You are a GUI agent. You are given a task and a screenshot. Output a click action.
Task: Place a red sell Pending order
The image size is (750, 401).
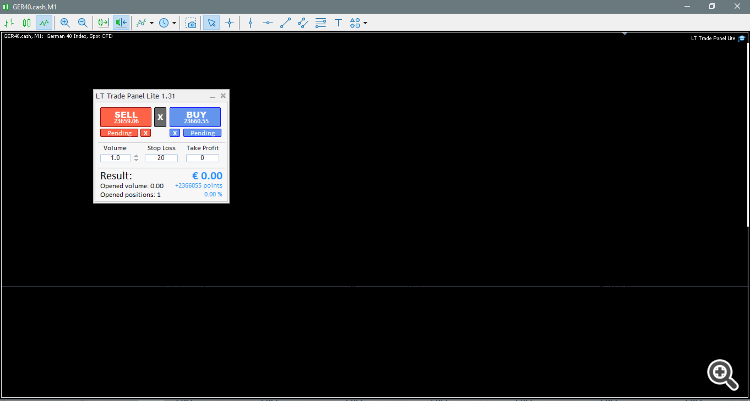(x=119, y=133)
